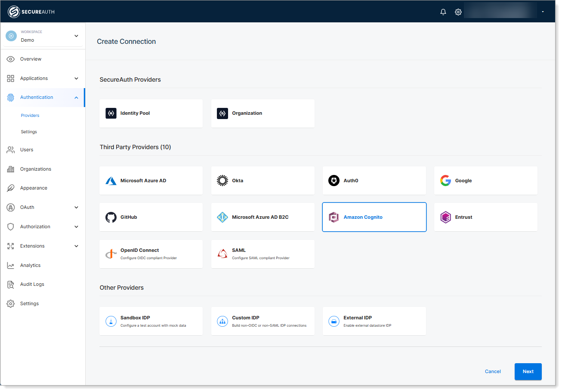
Task: Click the OpenID Connect logo
Action: tap(111, 254)
